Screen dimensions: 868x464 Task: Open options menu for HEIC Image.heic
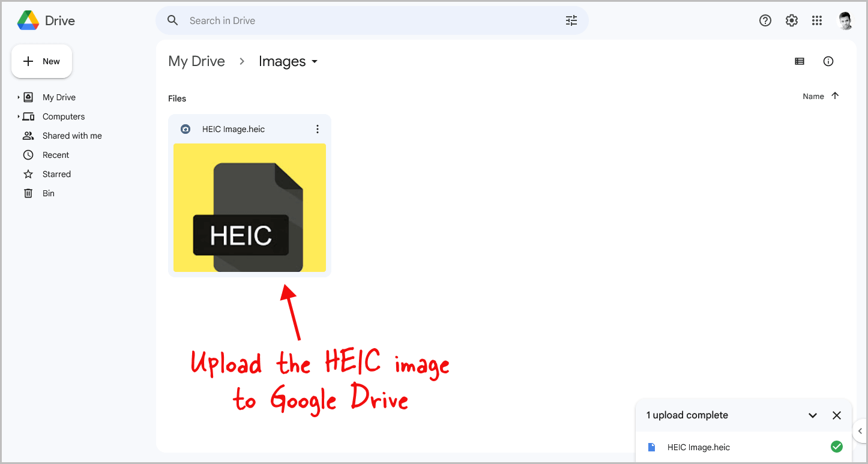(x=318, y=128)
